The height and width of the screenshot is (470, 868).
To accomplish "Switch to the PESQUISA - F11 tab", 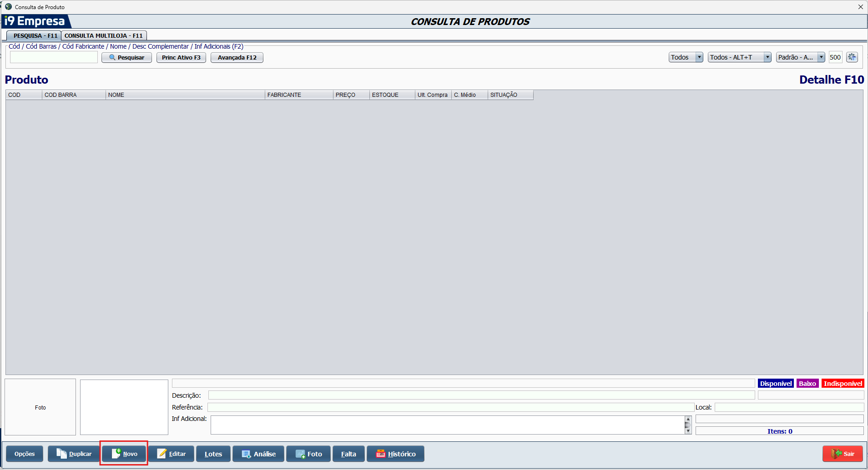I will pyautogui.click(x=35, y=35).
